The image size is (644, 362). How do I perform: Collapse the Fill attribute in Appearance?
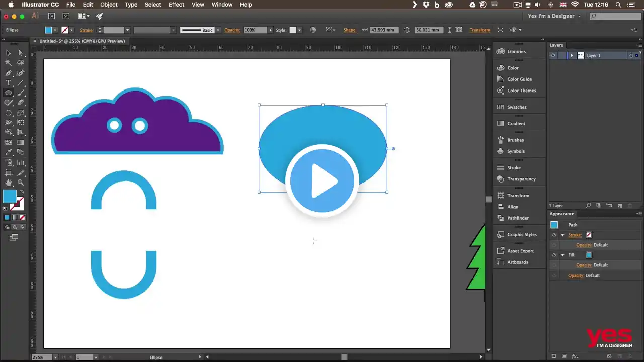(x=562, y=255)
